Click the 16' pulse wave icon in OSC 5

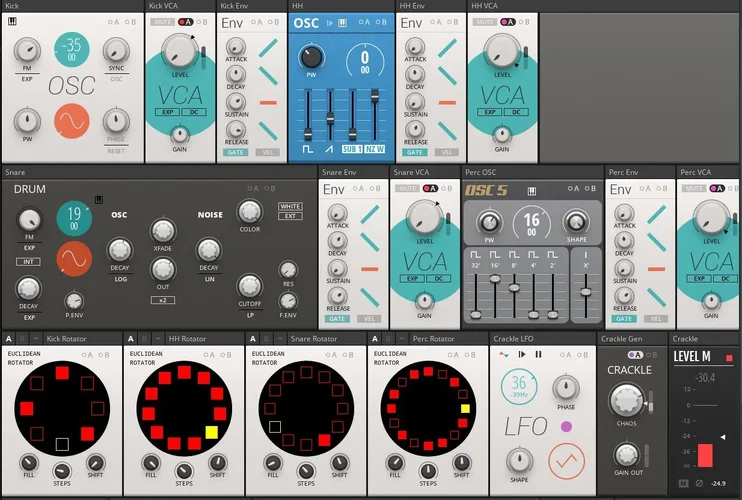(495, 255)
